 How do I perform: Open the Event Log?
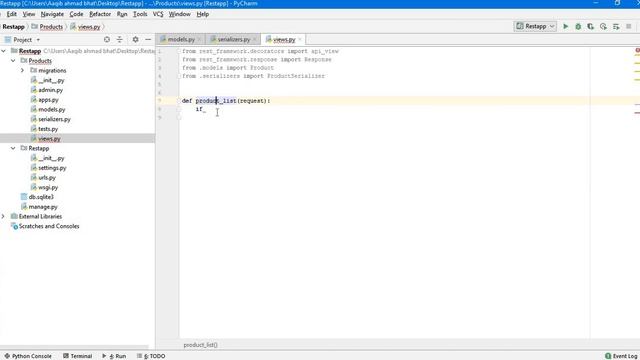coord(621,356)
